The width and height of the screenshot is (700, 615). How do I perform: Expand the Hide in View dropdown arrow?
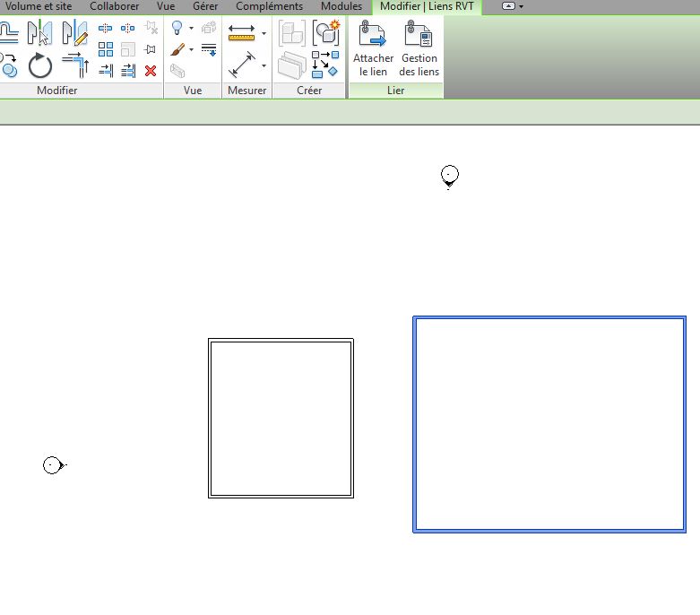click(x=191, y=28)
